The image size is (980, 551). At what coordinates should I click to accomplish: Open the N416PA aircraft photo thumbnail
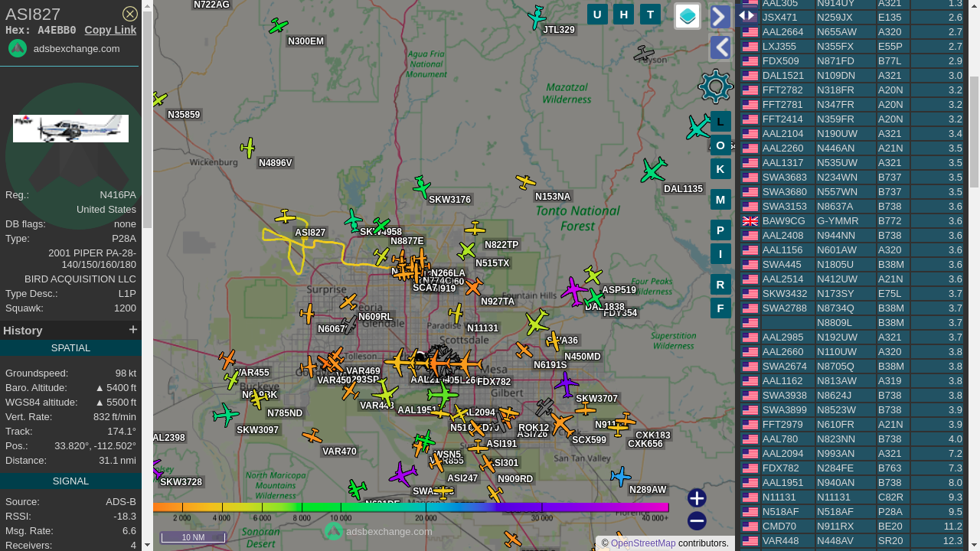coord(70,129)
